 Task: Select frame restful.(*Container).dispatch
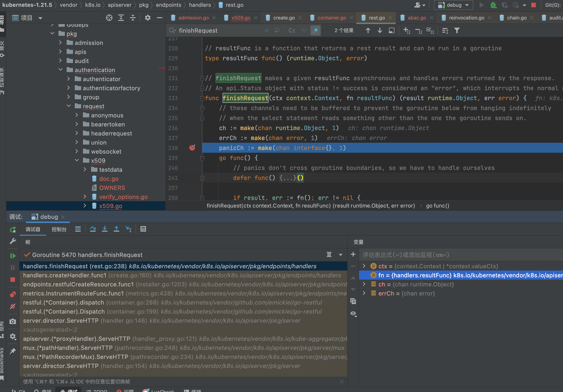183,302
